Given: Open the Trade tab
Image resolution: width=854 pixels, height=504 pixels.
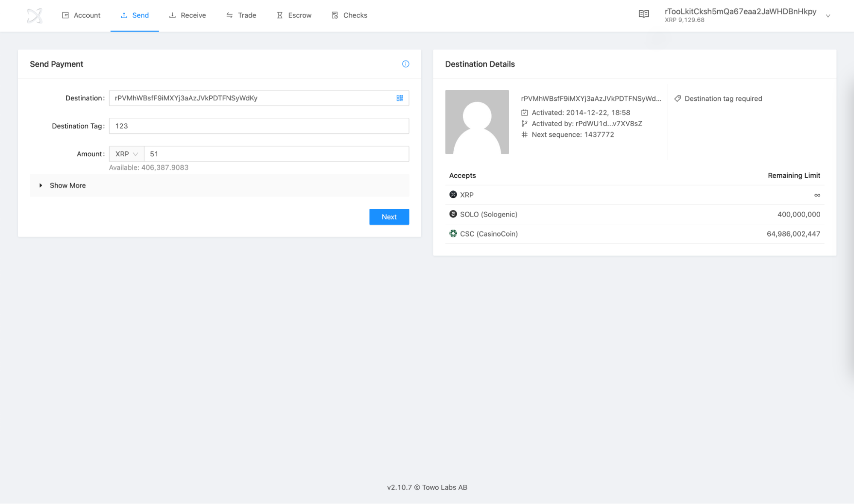Looking at the screenshot, I should (241, 15).
